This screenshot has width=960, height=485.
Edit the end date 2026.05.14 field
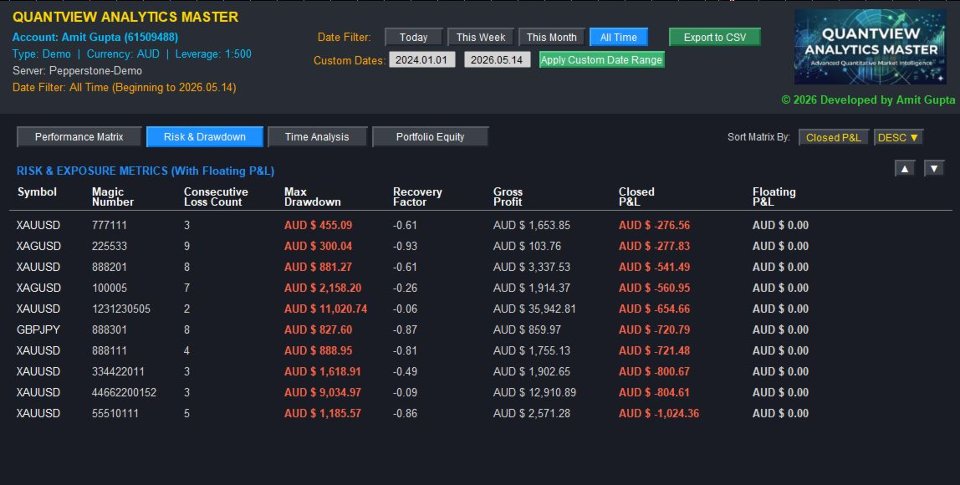click(497, 60)
